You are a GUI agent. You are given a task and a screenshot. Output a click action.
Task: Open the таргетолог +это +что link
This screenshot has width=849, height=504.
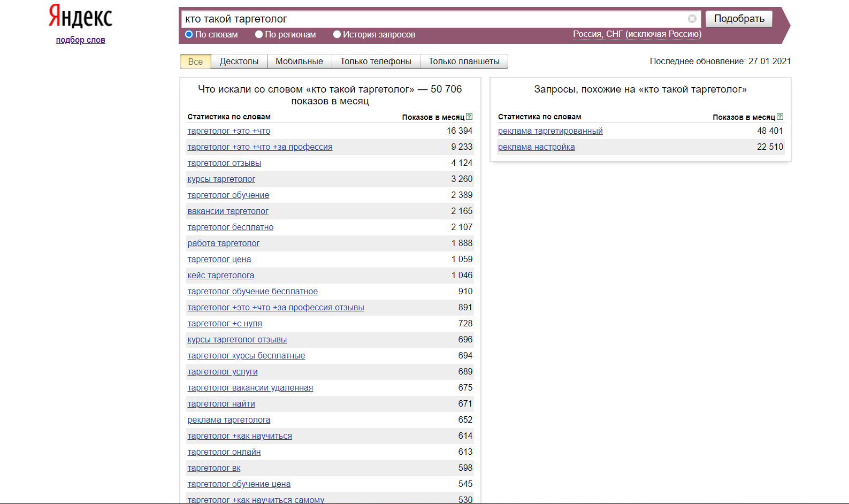pyautogui.click(x=228, y=131)
